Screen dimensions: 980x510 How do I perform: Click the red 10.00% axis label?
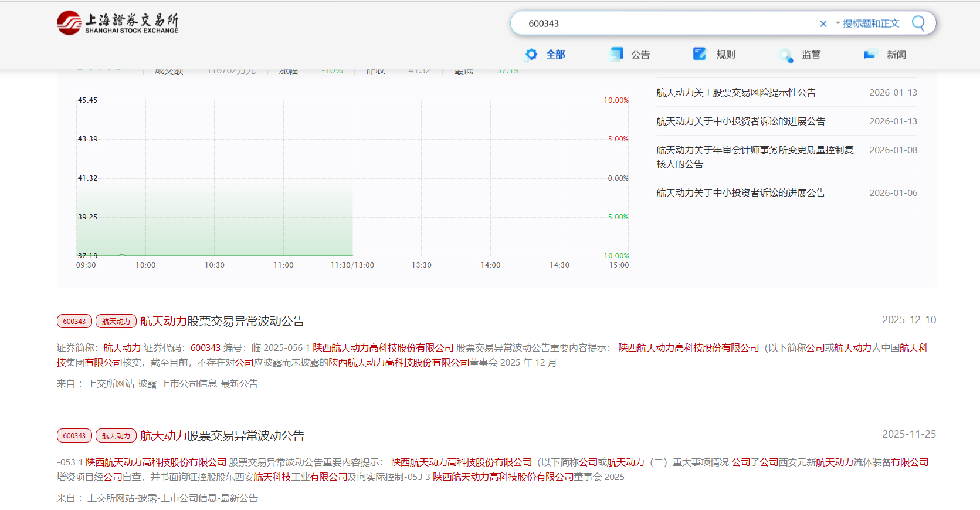[616, 100]
